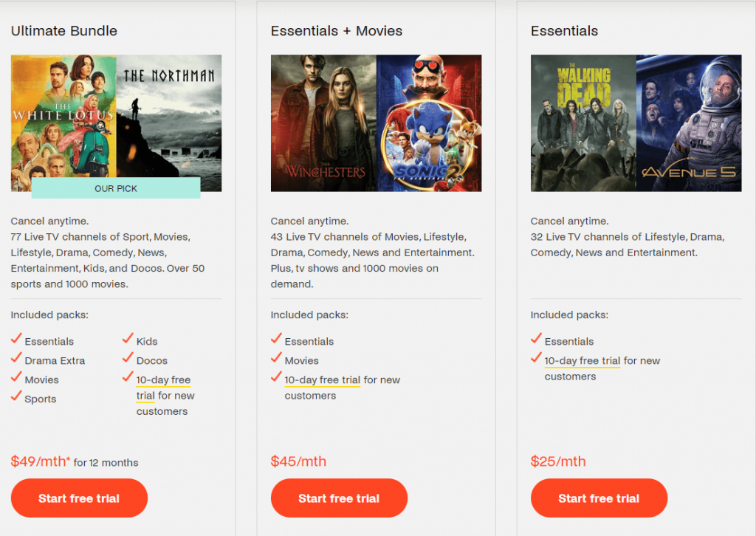The height and width of the screenshot is (536, 756).
Task: Click the Drama Extra pack label
Action: (55, 360)
